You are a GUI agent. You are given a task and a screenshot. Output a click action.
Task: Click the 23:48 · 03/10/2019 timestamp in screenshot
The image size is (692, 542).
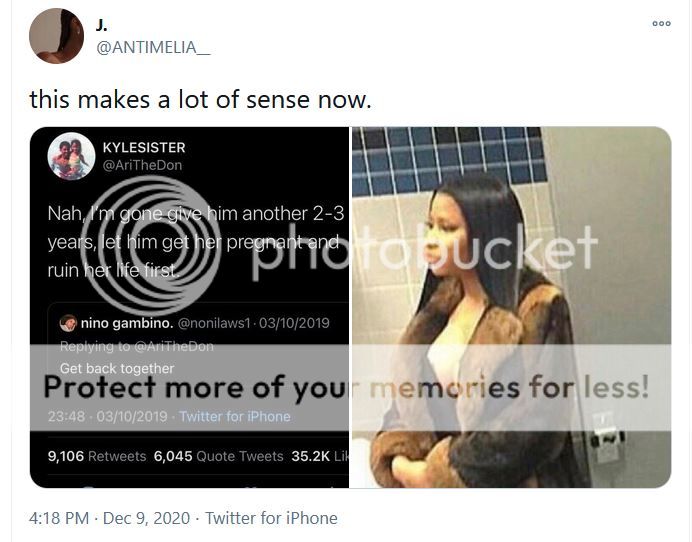(x=108, y=416)
